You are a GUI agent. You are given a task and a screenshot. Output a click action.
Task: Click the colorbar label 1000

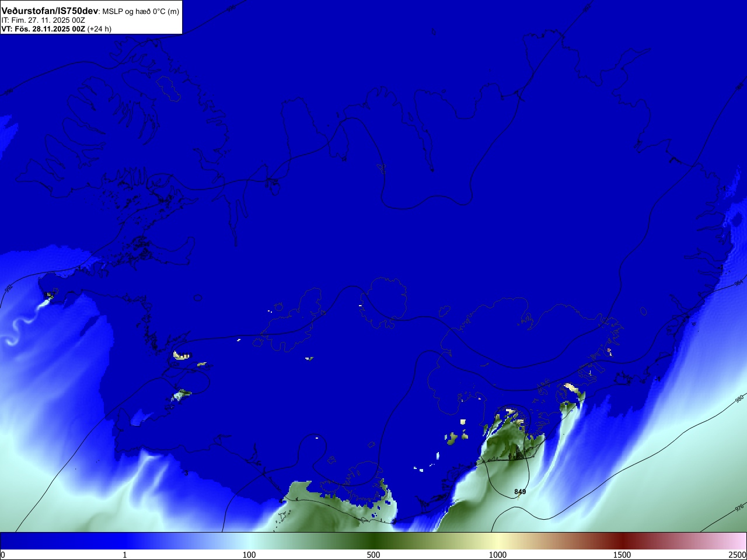coord(498,555)
